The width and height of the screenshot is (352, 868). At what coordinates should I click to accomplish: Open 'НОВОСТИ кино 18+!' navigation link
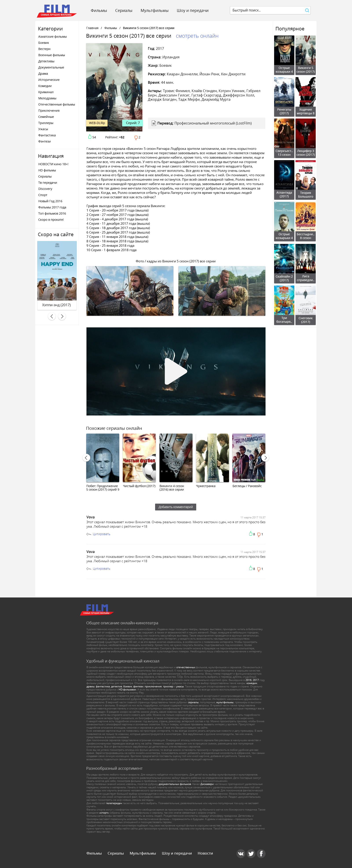coord(53,164)
